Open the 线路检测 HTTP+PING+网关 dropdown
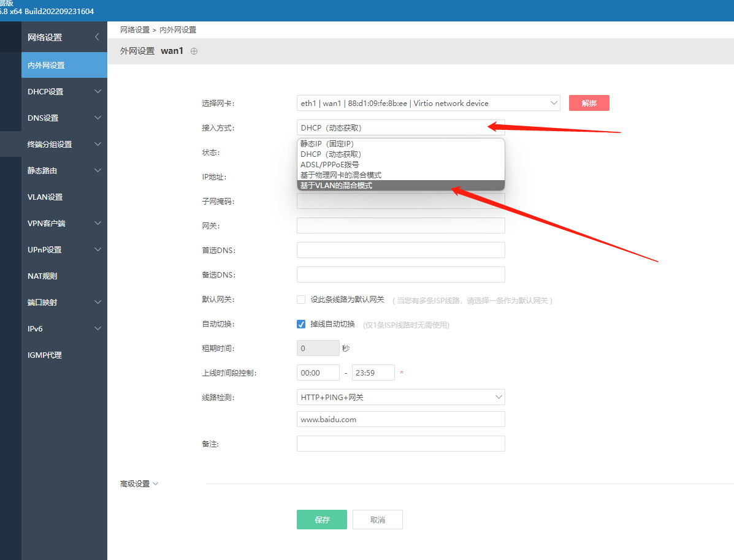The image size is (734, 560). point(400,397)
